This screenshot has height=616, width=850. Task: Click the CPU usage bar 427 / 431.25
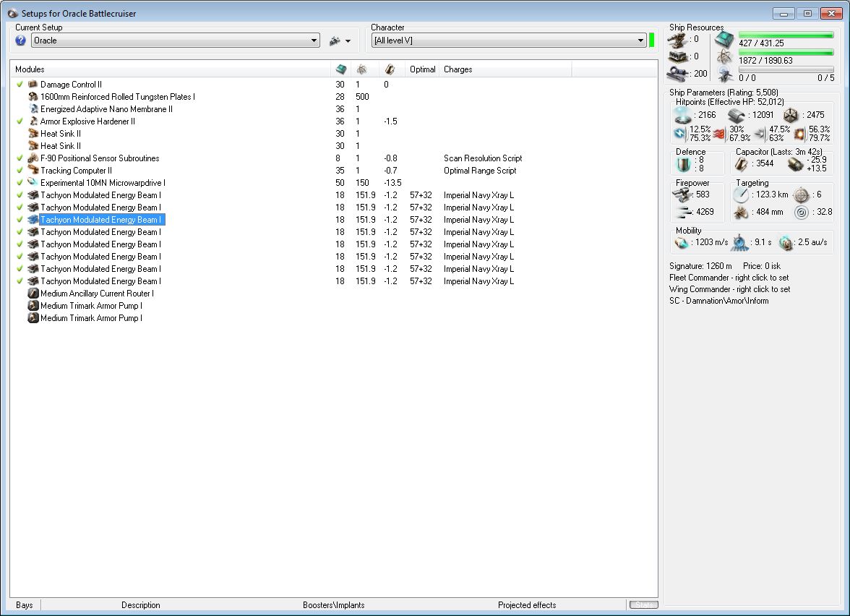786,35
